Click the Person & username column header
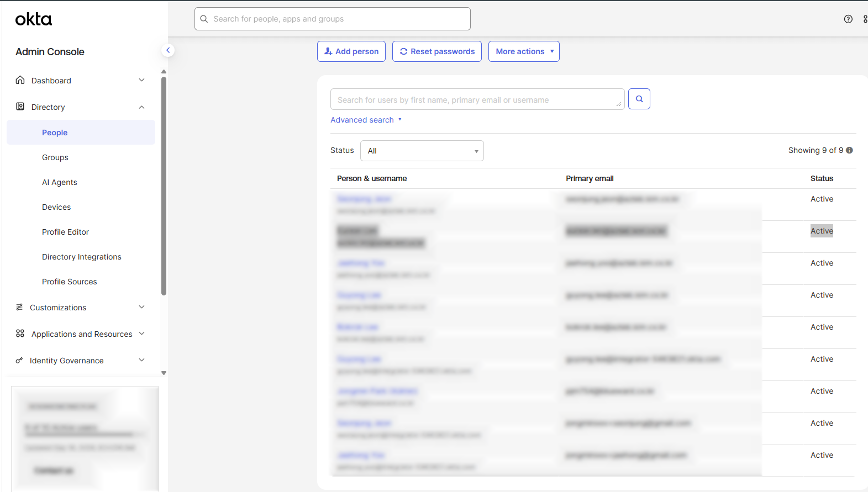 click(x=372, y=178)
